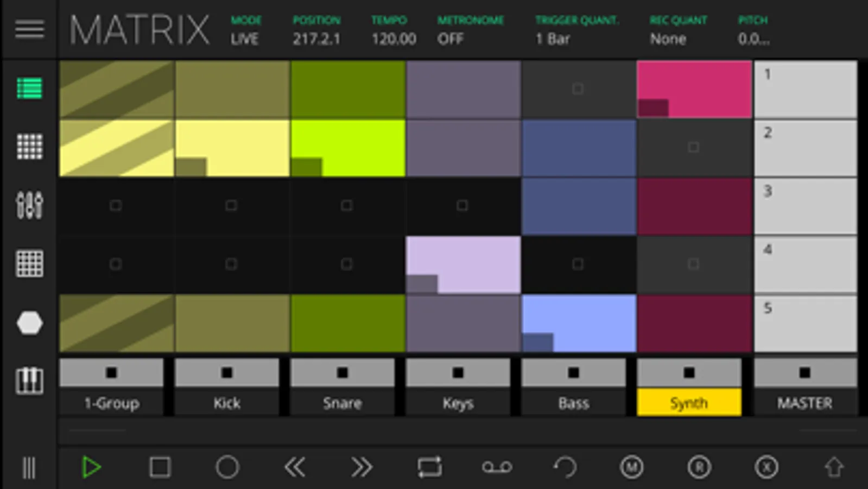Toggle the circled R record-arm mode

[699, 467]
